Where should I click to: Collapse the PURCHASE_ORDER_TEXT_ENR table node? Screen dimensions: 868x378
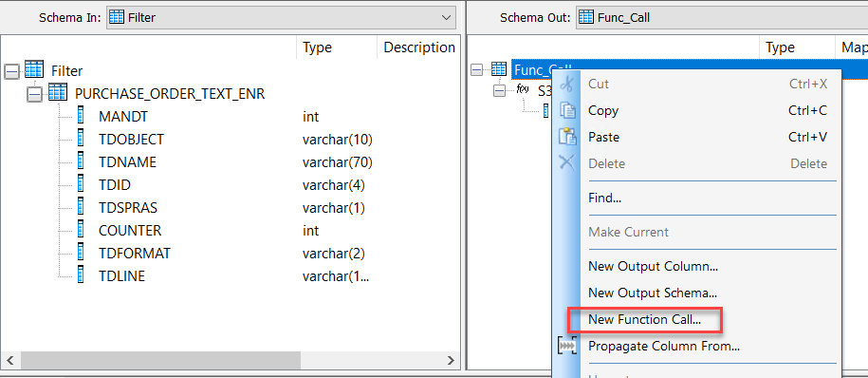pos(34,94)
